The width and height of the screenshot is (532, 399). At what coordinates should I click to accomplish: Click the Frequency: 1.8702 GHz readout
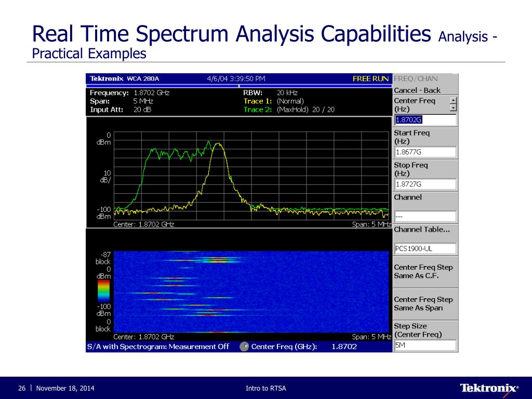(x=129, y=92)
